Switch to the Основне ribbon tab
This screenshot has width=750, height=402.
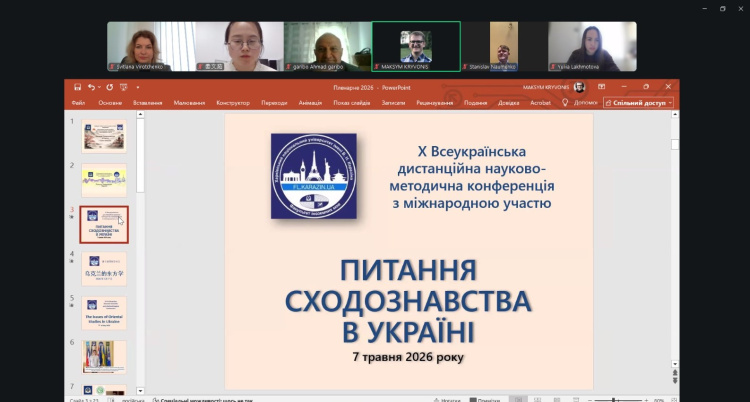coord(110,103)
